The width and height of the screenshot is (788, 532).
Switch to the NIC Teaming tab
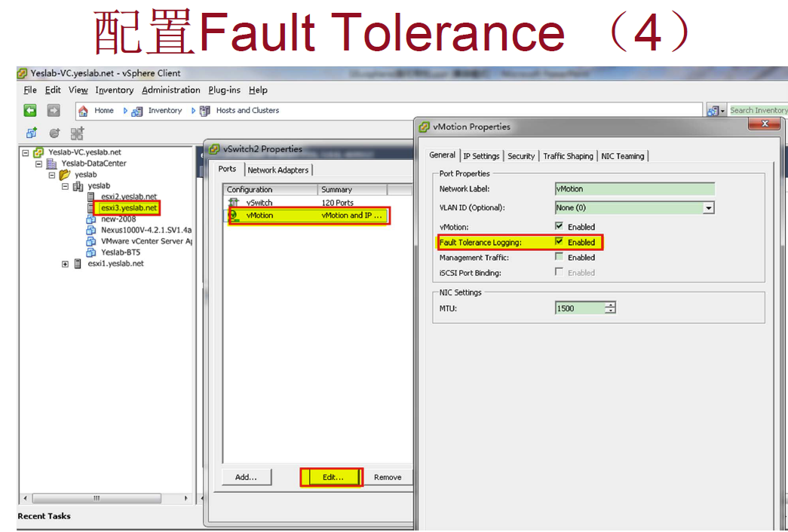623,156
